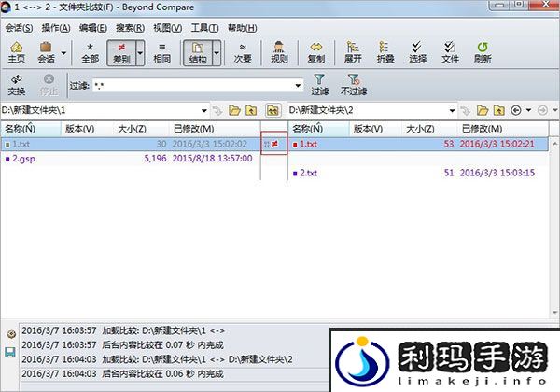Click the 文件 select-files icon
This screenshot has width=560, height=392.
pos(450,52)
